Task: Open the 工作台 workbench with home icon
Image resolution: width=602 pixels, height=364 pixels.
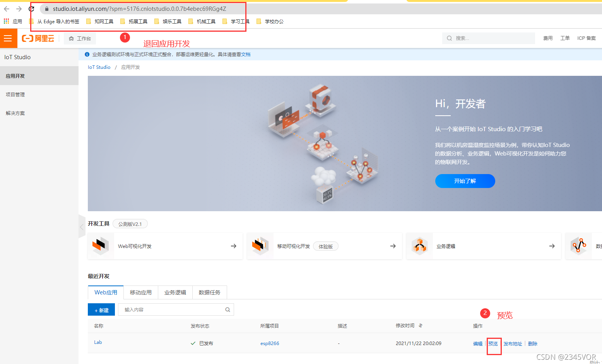Action: tap(80, 38)
